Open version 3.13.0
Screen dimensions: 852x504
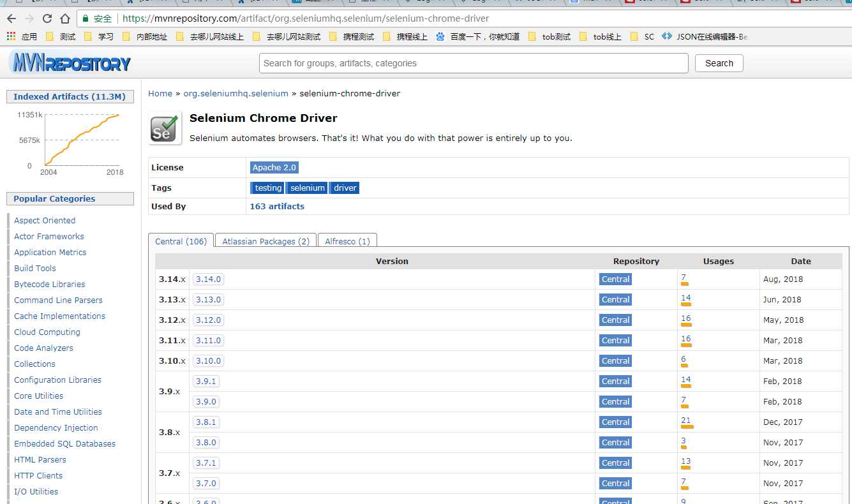coord(209,299)
